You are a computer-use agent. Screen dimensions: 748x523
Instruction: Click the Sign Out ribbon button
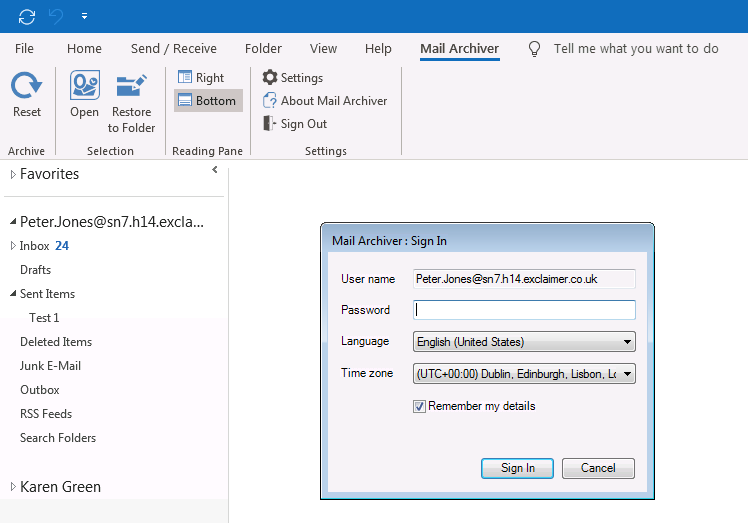pyautogui.click(x=295, y=124)
